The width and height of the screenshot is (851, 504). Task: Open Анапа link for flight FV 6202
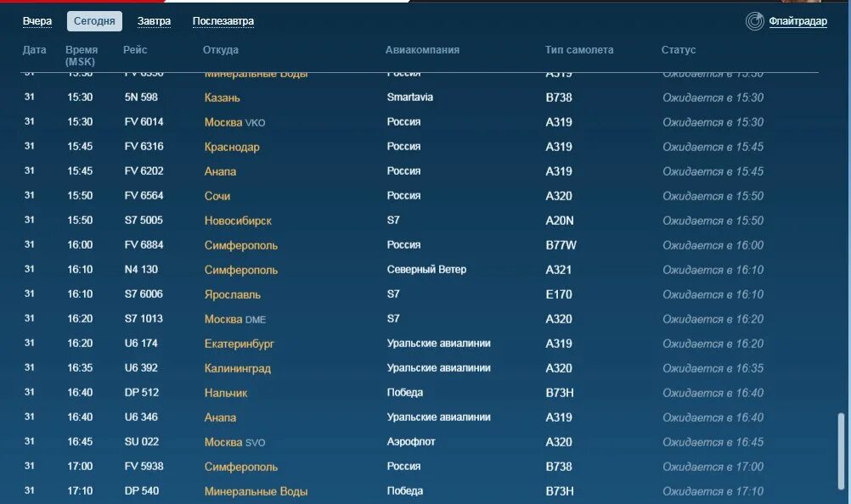220,171
